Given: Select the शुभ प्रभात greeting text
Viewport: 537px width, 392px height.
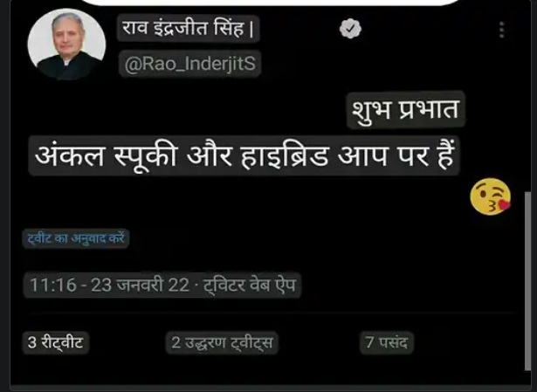Looking at the screenshot, I should [406, 110].
